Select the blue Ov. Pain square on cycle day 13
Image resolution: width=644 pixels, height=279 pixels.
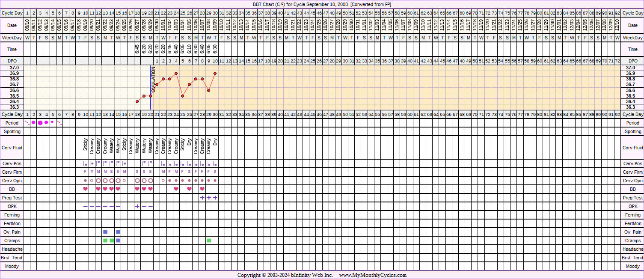click(x=105, y=232)
